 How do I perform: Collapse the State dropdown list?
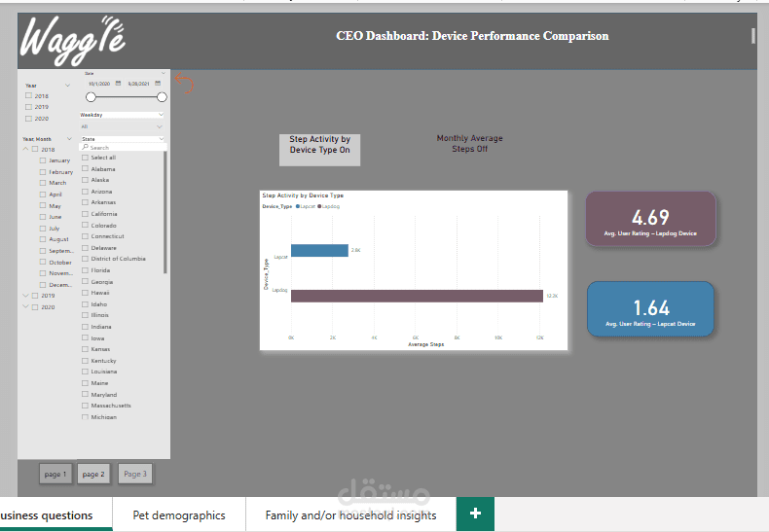pos(162,139)
